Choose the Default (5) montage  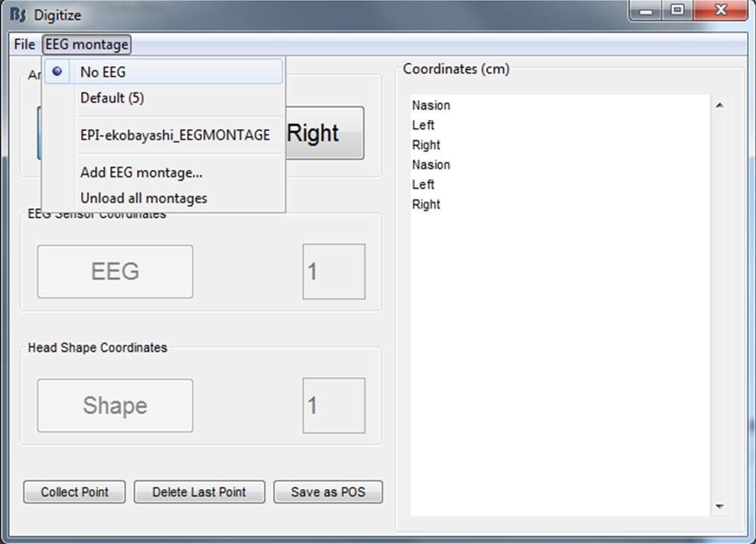112,98
